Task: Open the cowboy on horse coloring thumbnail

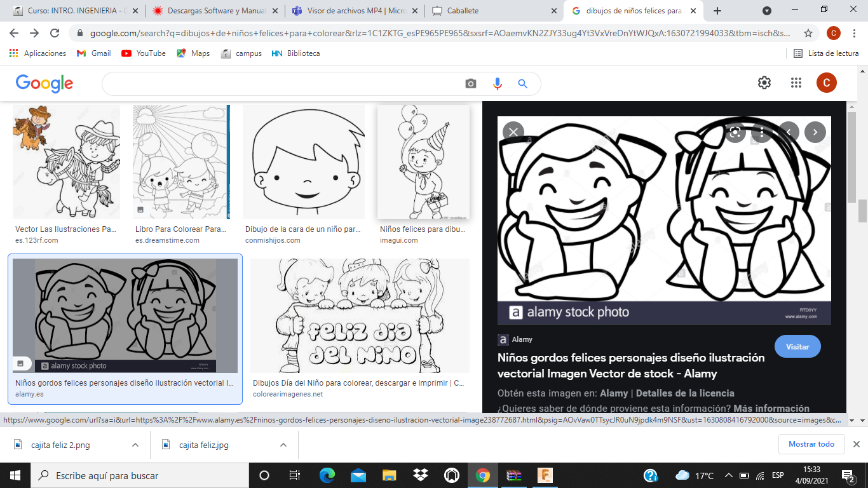Action: click(66, 162)
